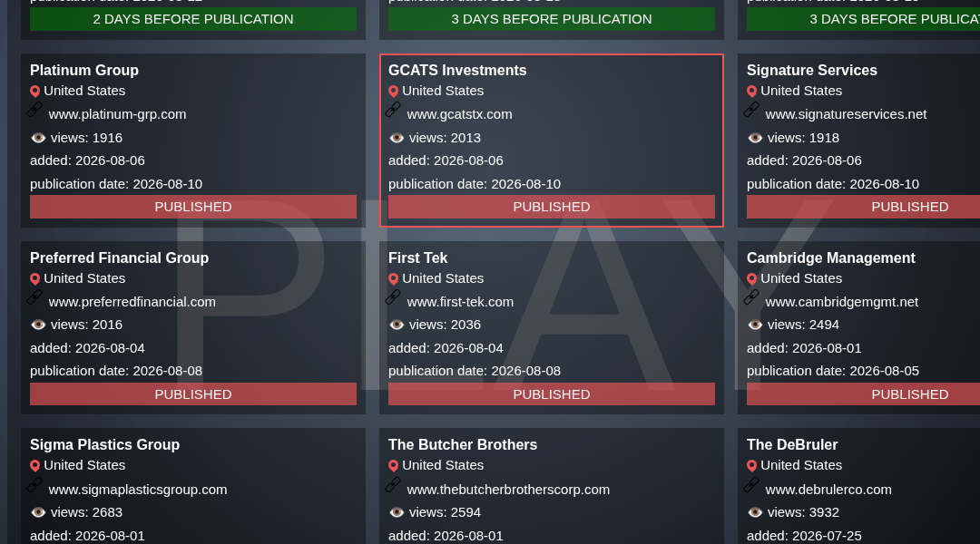Click the eye icon next to views: 2016
The width and height of the screenshot is (980, 544).
38,325
